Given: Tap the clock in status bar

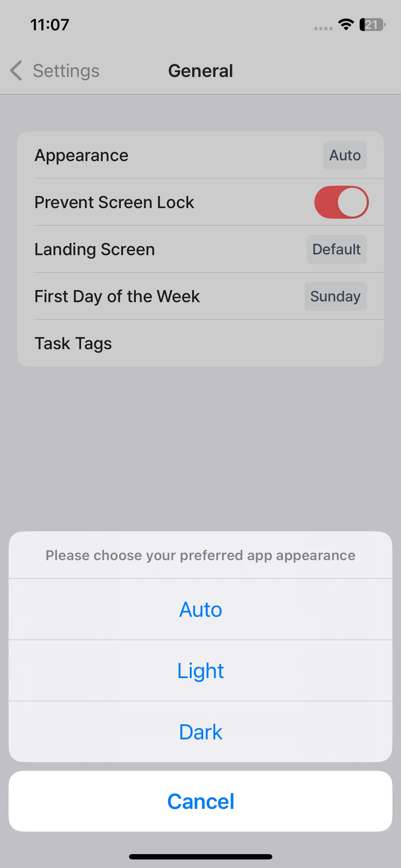Looking at the screenshot, I should click(x=50, y=25).
